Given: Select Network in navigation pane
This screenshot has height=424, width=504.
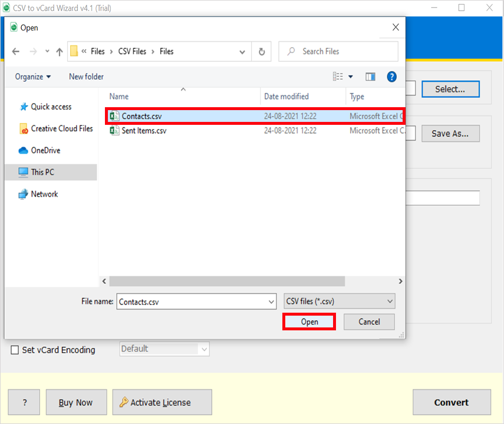Looking at the screenshot, I should pos(44,194).
